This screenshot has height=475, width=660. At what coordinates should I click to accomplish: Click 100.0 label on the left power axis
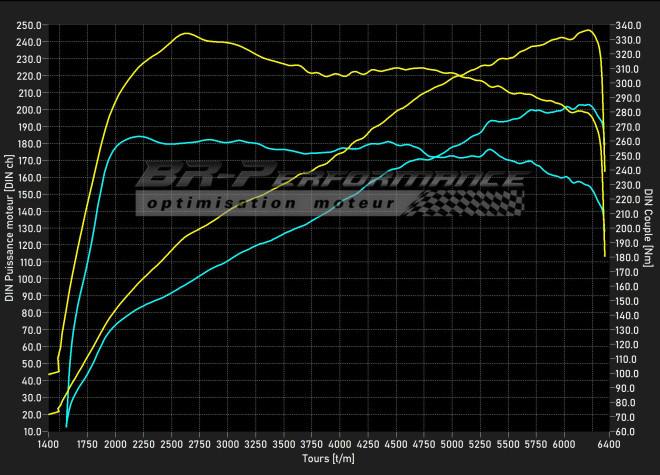pyautogui.click(x=30, y=279)
